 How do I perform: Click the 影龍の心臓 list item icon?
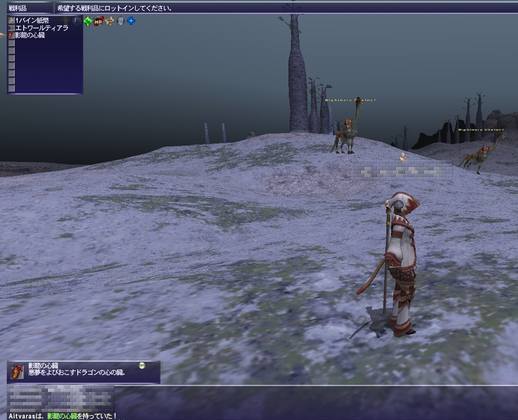pyautogui.click(x=11, y=35)
